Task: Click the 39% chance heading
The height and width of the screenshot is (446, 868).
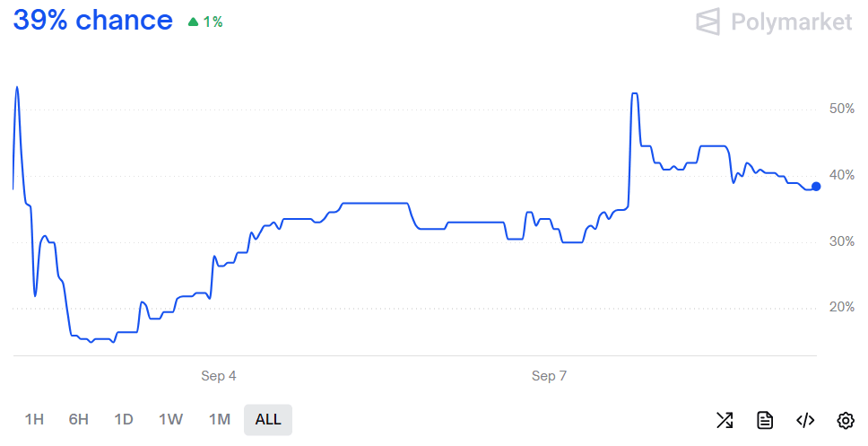Action: 92,21
